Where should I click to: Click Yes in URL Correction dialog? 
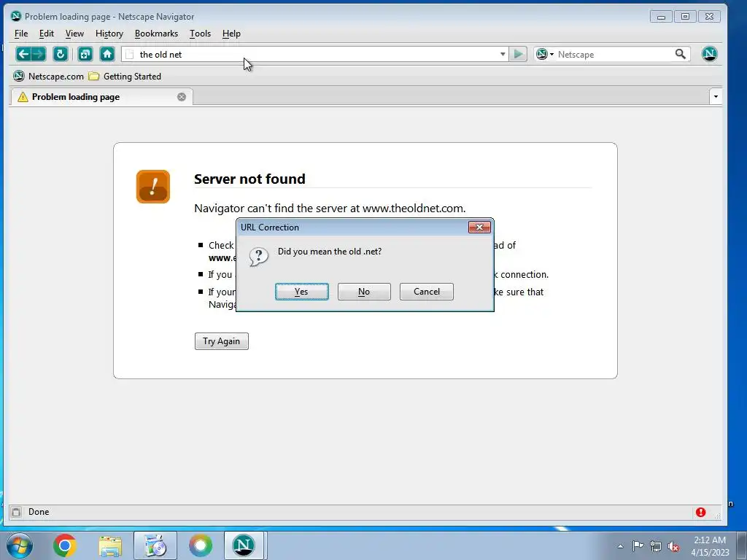[x=301, y=292]
